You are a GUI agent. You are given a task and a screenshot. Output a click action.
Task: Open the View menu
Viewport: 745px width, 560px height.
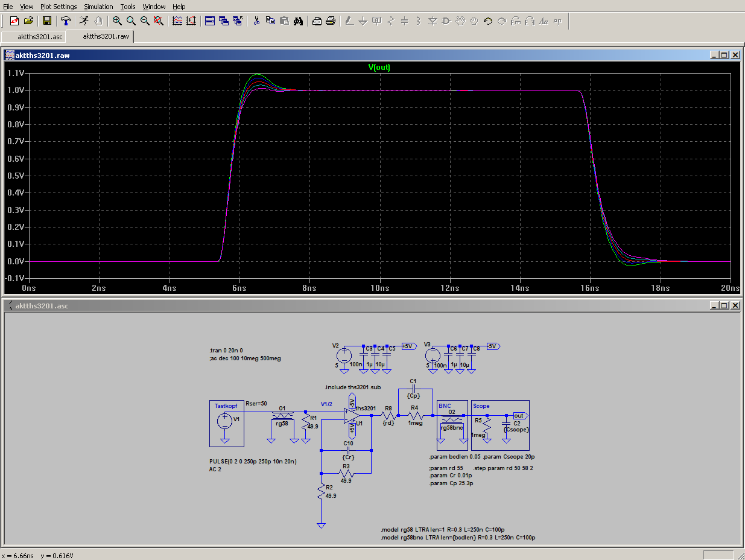tap(27, 7)
